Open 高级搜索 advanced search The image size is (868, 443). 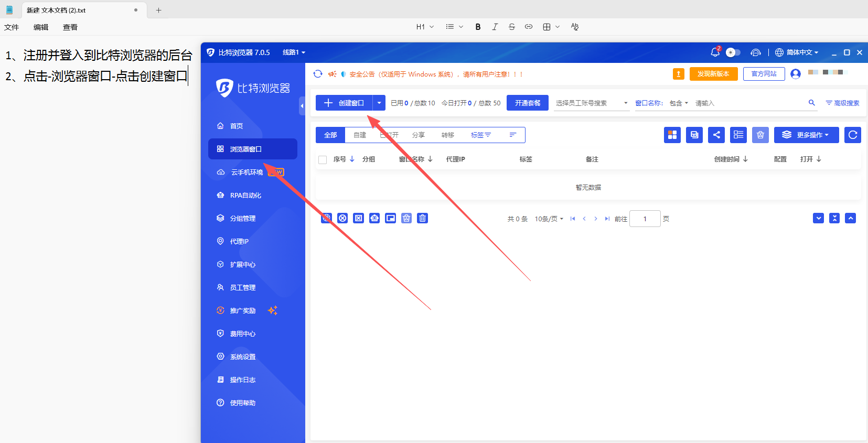(842, 103)
